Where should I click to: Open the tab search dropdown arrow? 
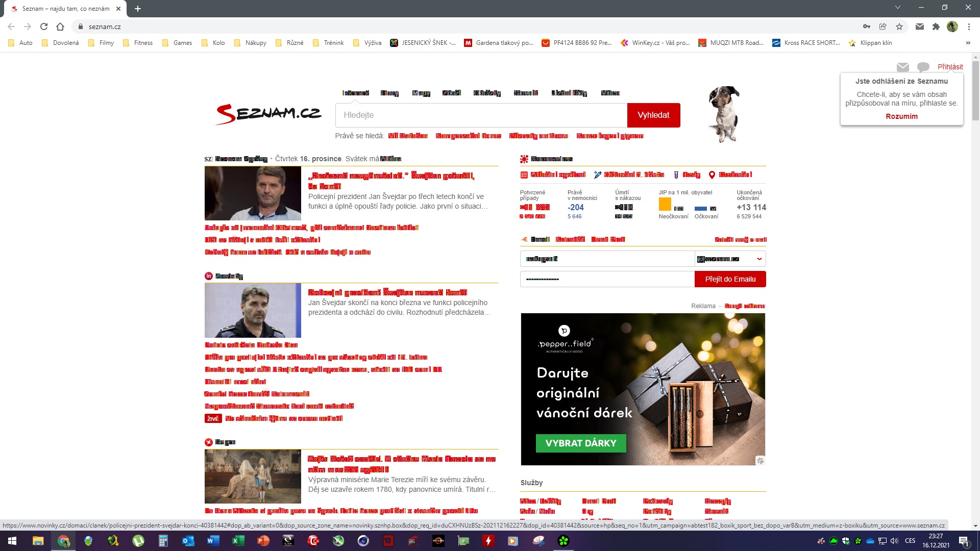coord(897,8)
